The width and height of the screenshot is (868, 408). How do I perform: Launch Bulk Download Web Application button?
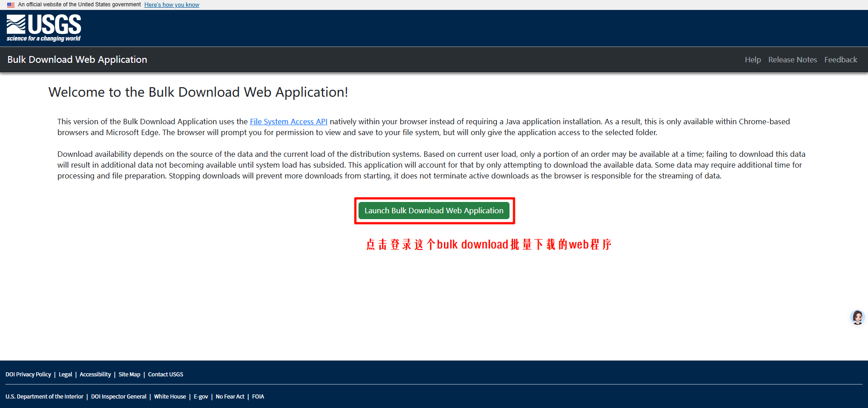point(434,211)
